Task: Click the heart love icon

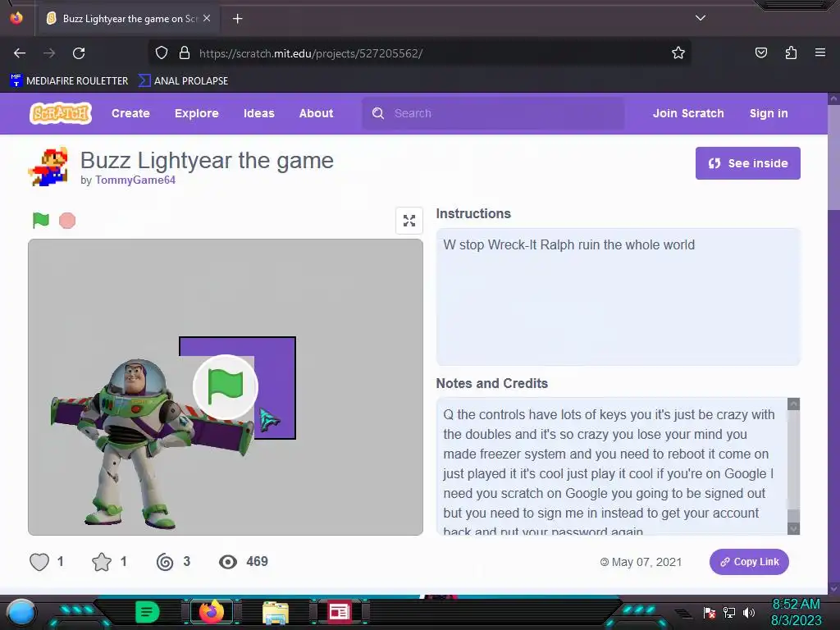Action: click(39, 561)
